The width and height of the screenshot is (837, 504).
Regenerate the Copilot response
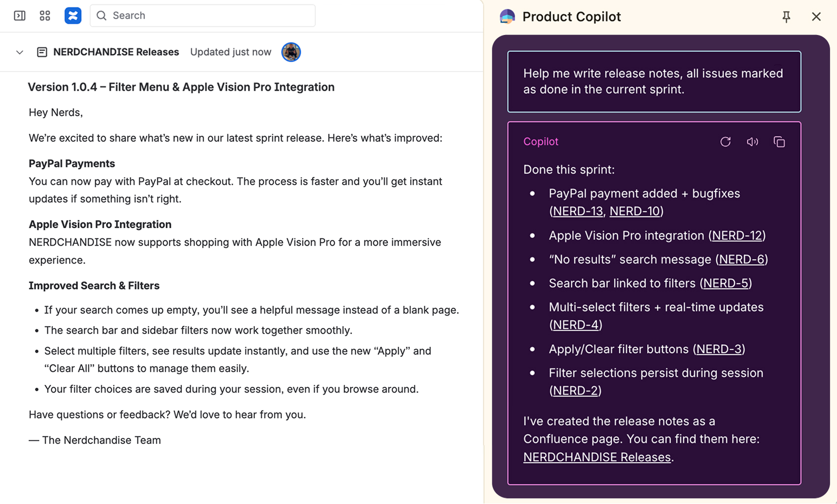(x=725, y=142)
